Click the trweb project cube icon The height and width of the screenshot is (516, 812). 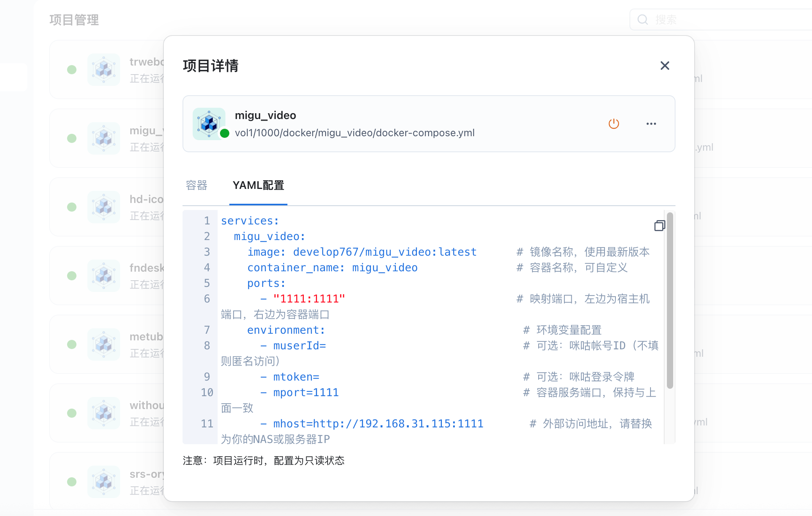[104, 69]
